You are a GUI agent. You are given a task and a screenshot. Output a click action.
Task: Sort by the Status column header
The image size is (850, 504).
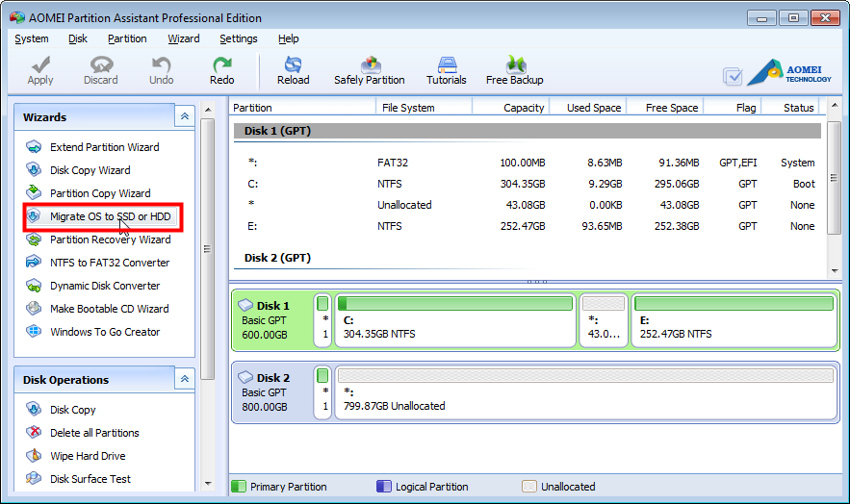(790, 107)
